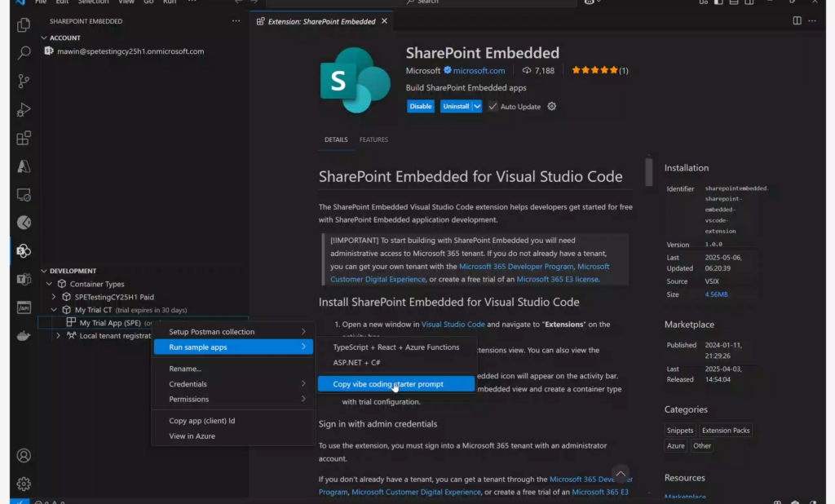This screenshot has height=504, width=835.
Task: Select the Extension: SharePoint Embedded editor tab
Action: [322, 21]
